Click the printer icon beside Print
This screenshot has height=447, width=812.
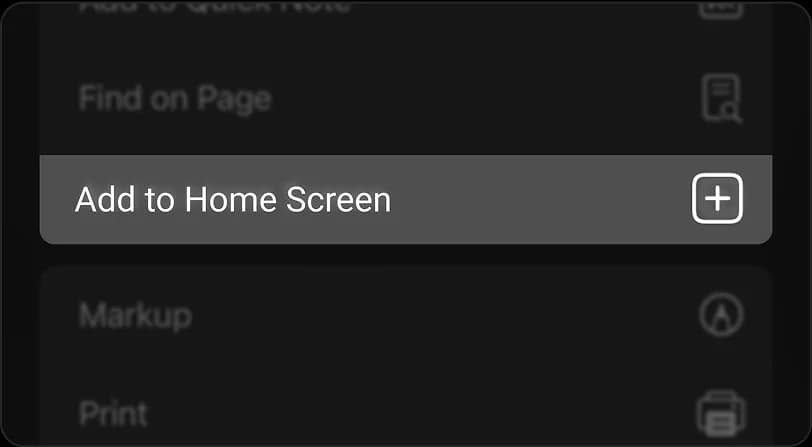point(721,414)
